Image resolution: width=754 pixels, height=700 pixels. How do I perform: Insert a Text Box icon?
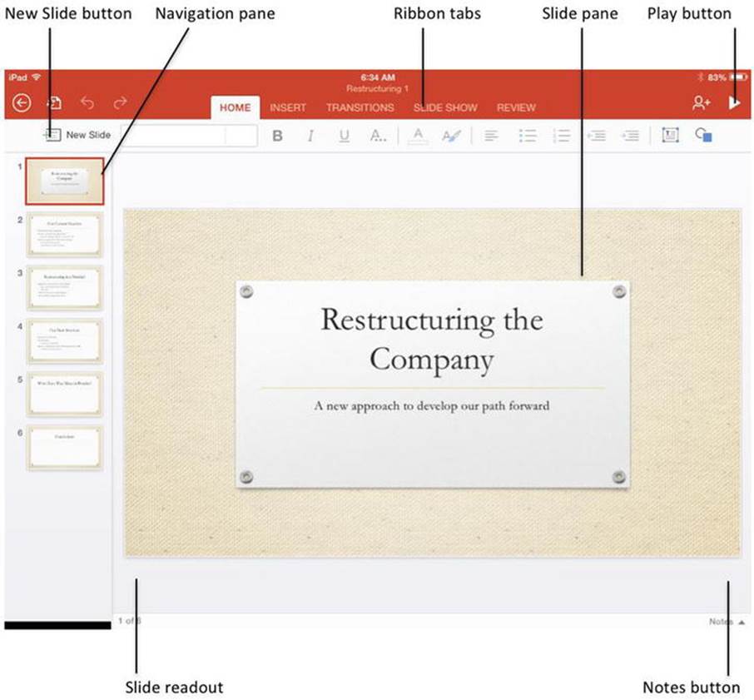coord(670,135)
